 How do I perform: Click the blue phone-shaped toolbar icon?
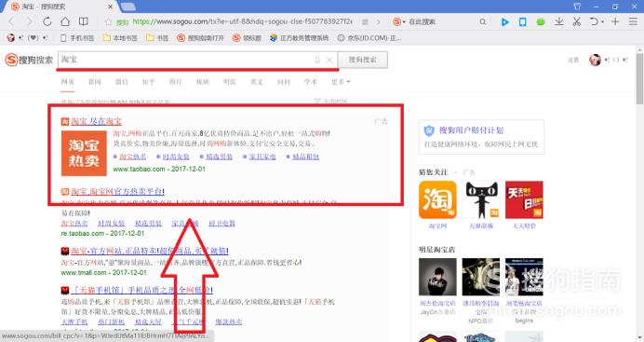[x=522, y=21]
